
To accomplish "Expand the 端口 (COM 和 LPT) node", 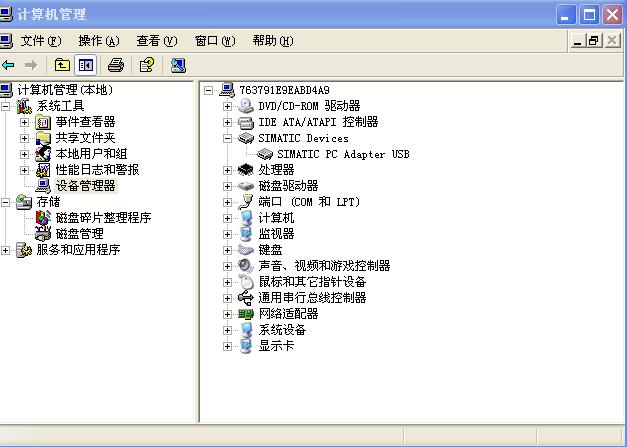I will [x=228, y=202].
